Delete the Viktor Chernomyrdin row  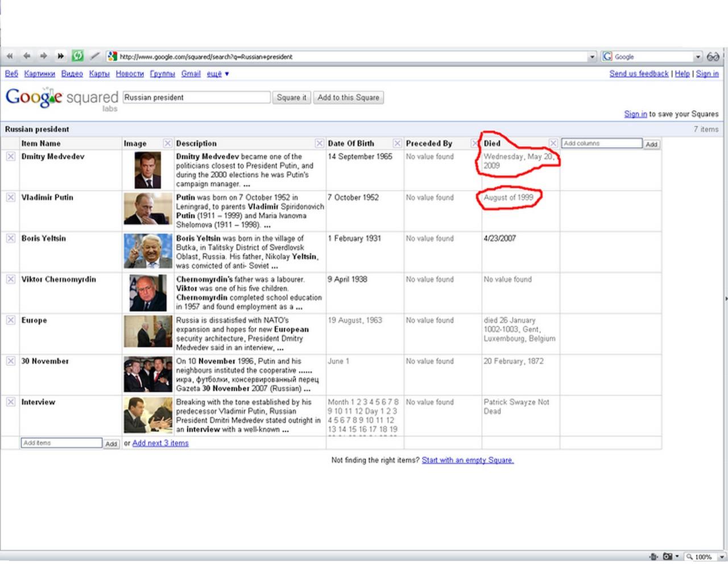[x=11, y=279]
